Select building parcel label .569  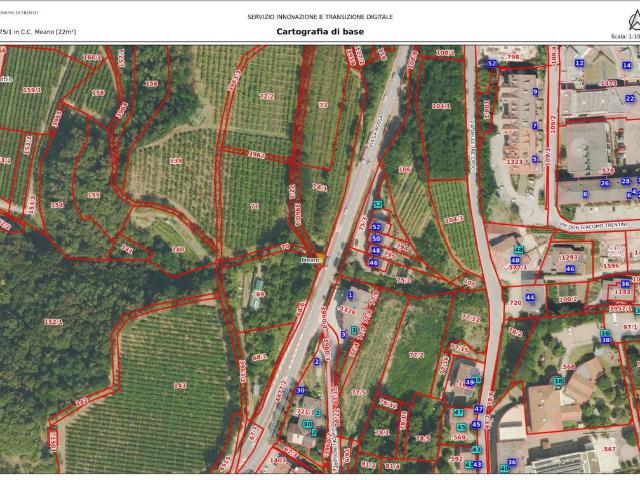(x=459, y=437)
